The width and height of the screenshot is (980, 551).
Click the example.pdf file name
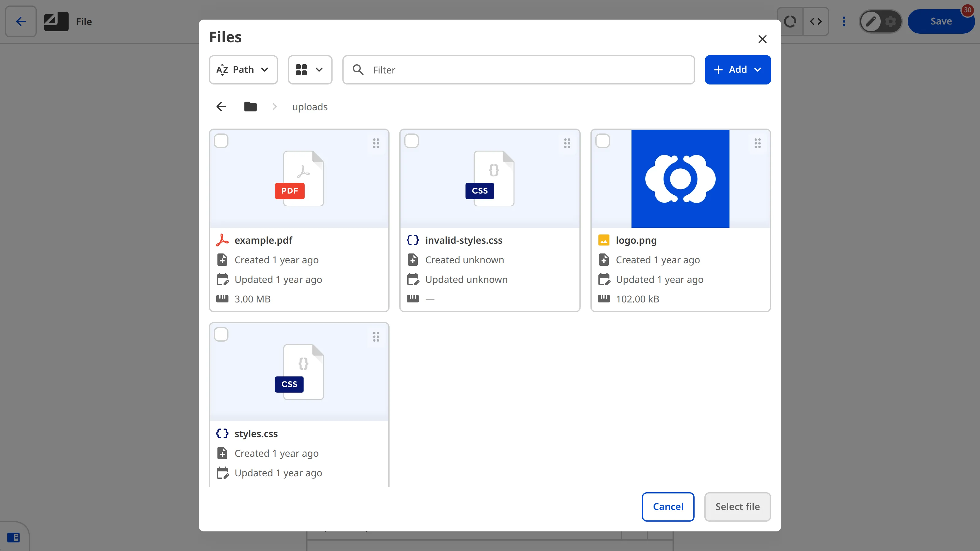point(263,240)
